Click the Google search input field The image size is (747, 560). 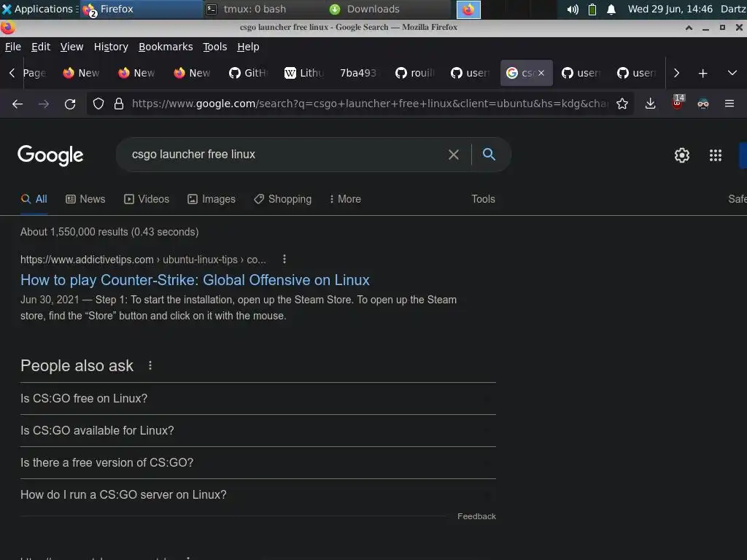pos(286,155)
